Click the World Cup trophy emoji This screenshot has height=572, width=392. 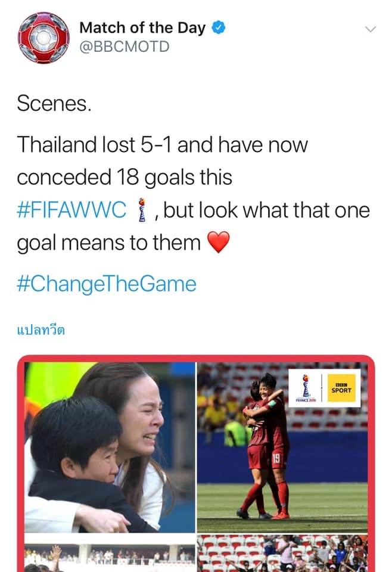tap(142, 210)
